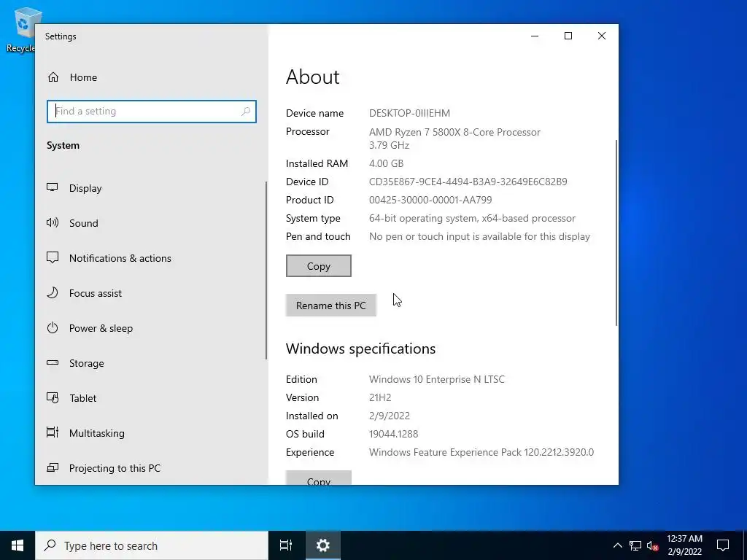The width and height of the screenshot is (747, 560).
Task: Click Product ID 00425-30000-00001-AA799
Action: tap(430, 200)
